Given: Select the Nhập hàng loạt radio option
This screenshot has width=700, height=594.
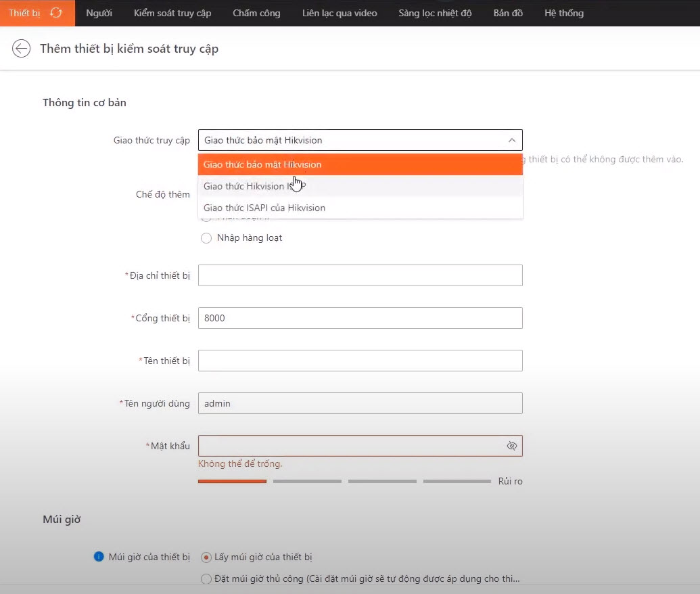Looking at the screenshot, I should click(206, 238).
